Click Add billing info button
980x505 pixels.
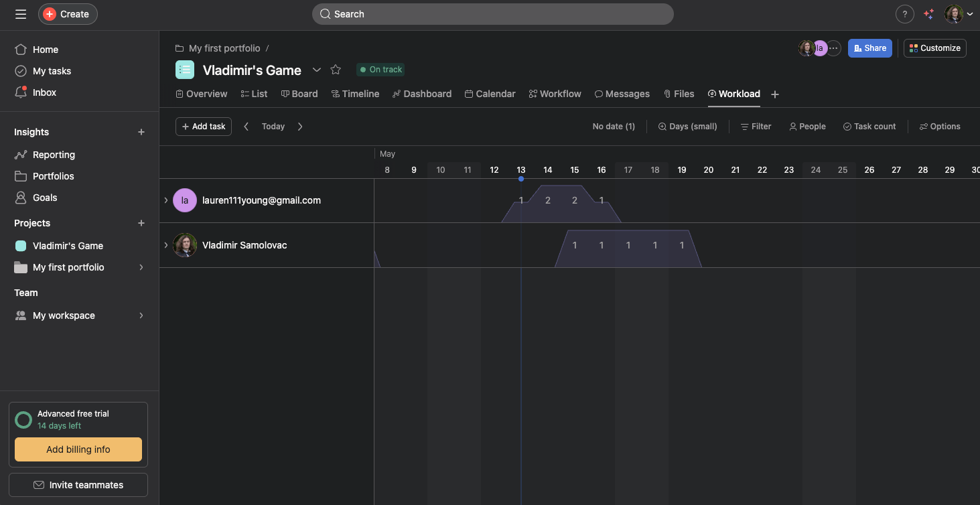[x=78, y=449]
